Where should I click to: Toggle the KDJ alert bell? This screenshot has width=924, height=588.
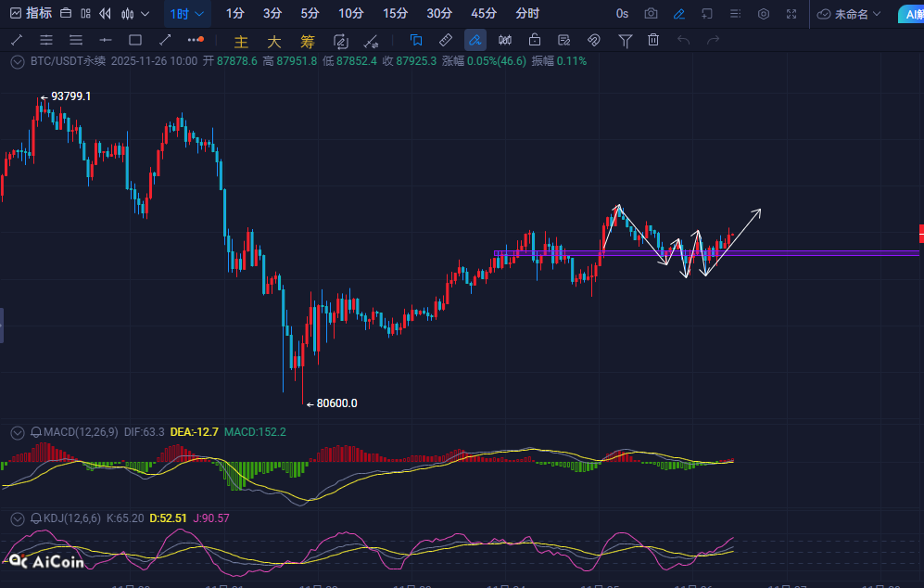36,518
